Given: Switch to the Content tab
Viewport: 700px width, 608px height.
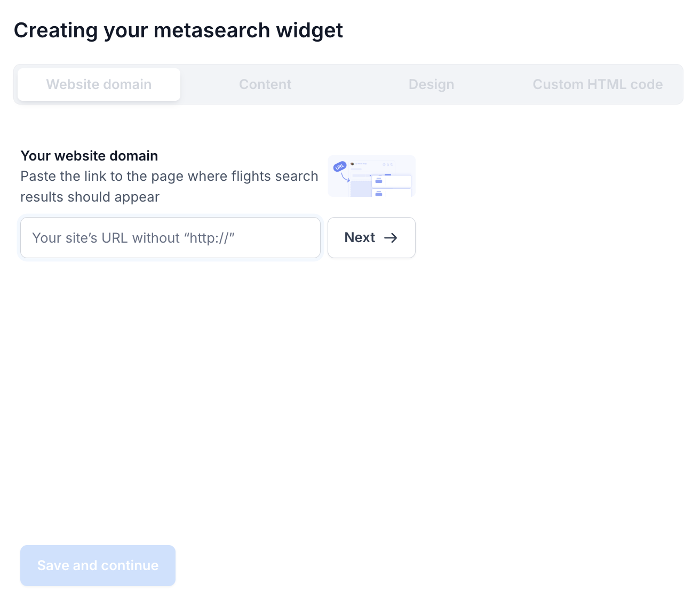Looking at the screenshot, I should [265, 84].
